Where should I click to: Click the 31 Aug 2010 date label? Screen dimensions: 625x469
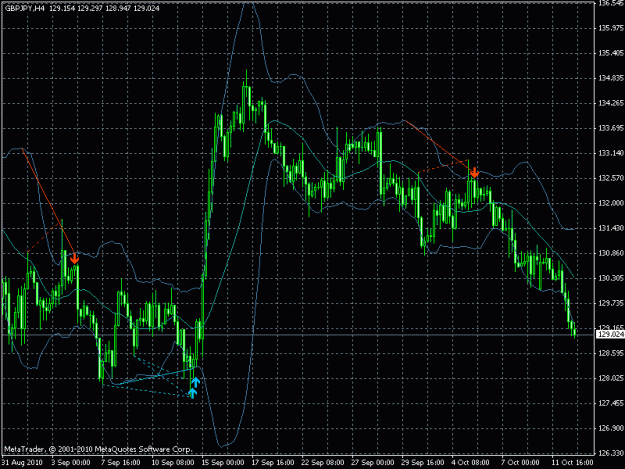22,463
